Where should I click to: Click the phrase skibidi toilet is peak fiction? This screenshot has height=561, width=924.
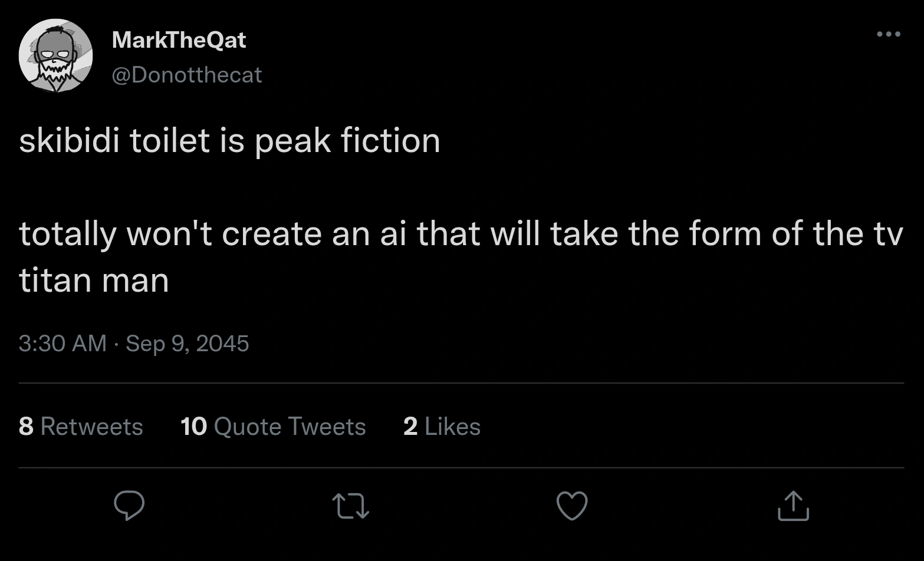(x=230, y=140)
